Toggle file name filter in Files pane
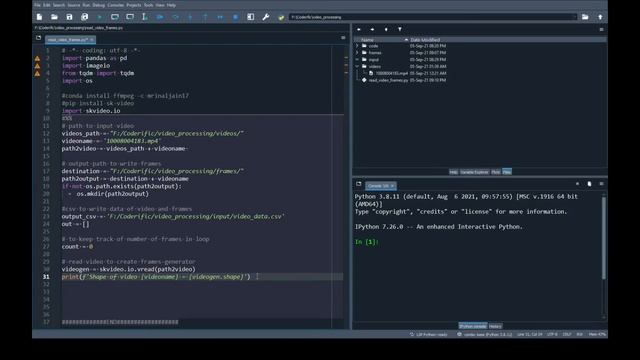This screenshot has width=640, height=360. point(400,29)
